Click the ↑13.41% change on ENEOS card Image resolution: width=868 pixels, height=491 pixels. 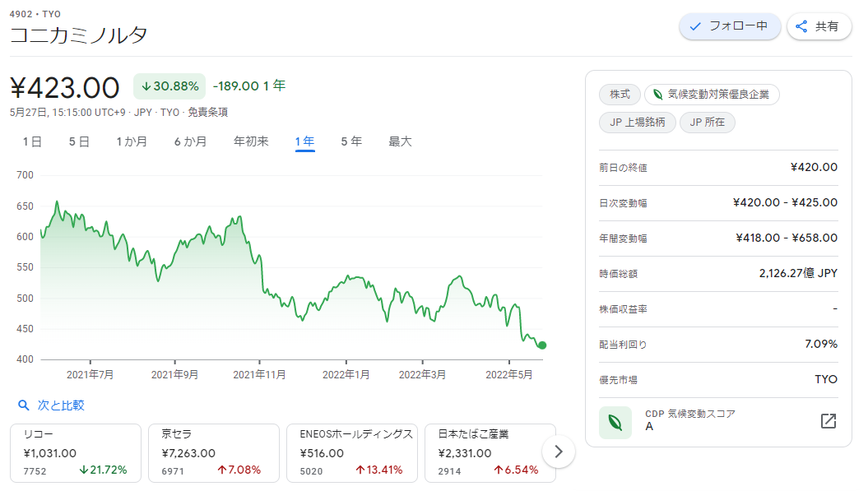(378, 470)
